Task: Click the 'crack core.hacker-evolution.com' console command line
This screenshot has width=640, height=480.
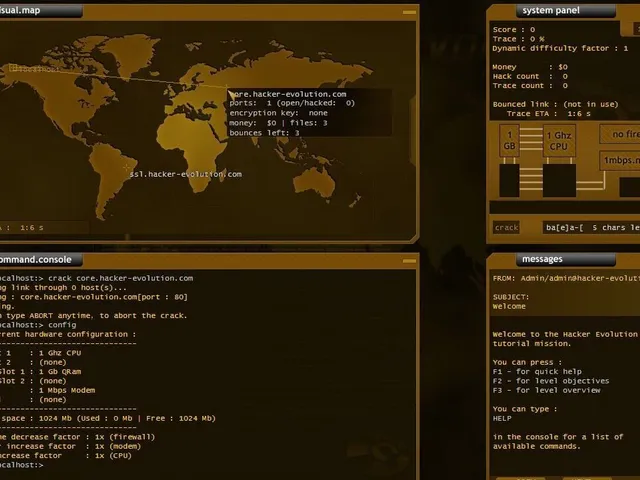Action: tap(120, 278)
